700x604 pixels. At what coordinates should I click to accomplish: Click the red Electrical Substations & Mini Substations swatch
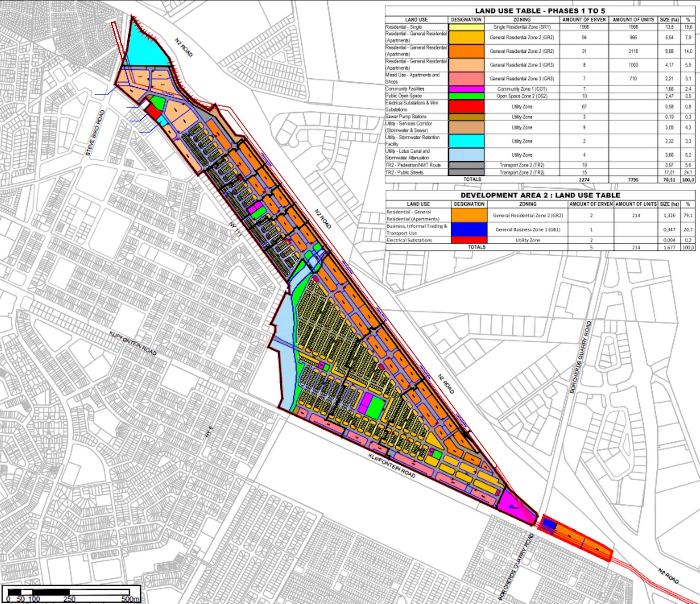466,106
